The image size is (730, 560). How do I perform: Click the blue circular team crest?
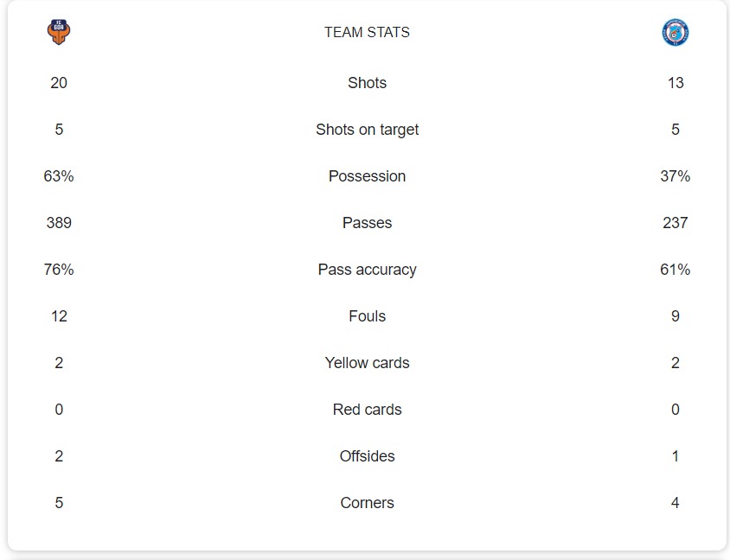(675, 33)
